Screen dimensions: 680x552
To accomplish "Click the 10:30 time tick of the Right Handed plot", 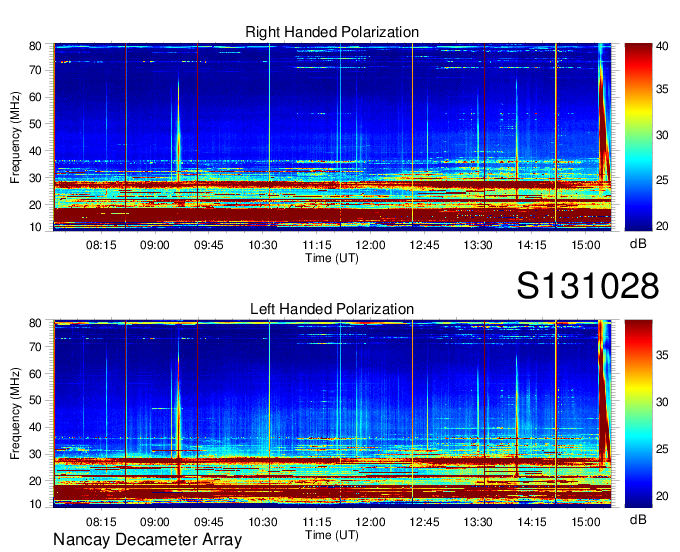I will (x=263, y=245).
